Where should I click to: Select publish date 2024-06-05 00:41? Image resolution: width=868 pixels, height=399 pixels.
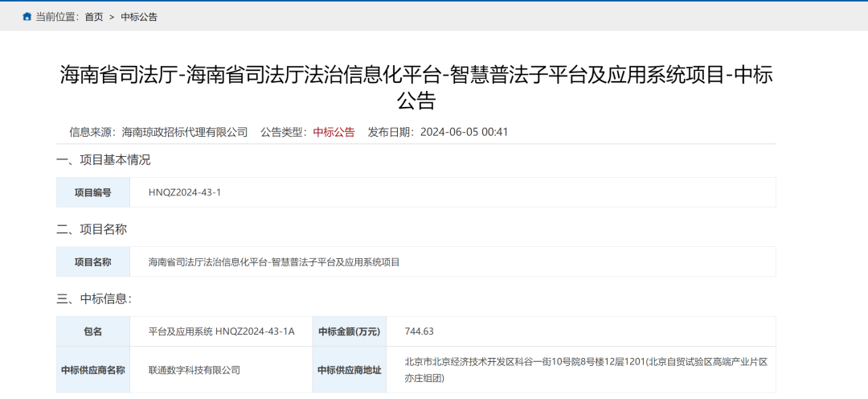point(464,133)
